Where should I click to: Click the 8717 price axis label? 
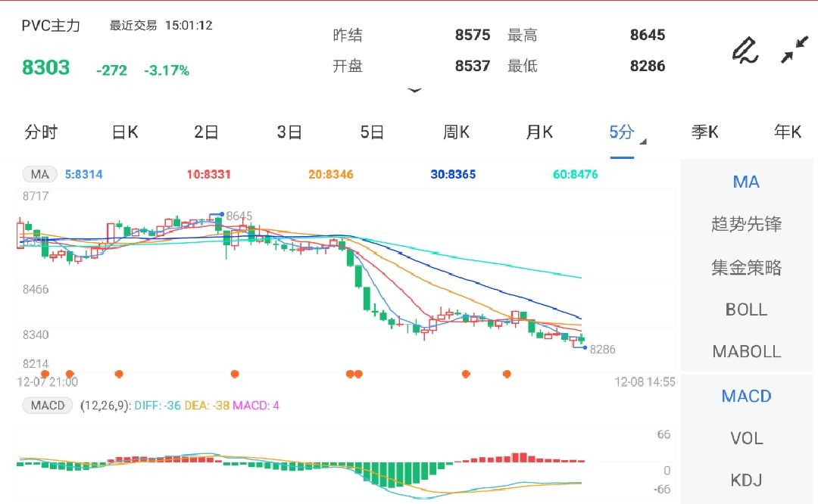coord(36,197)
